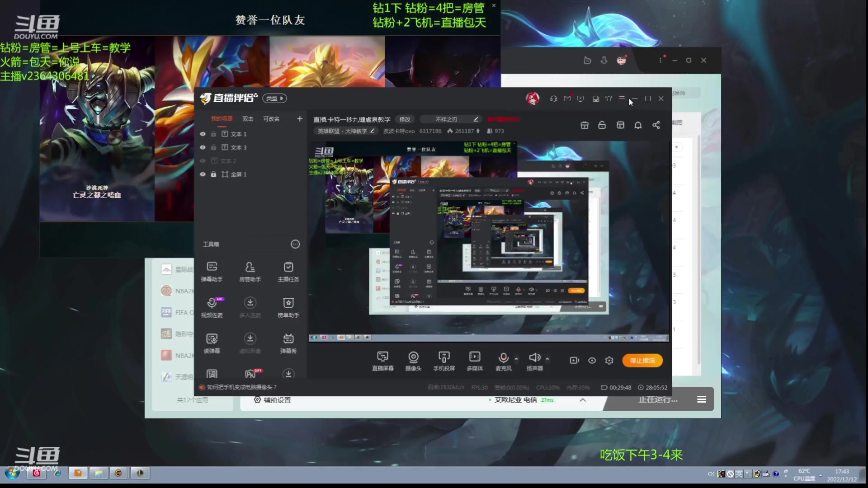Click the 波波卡特ovo streamer name

(399, 131)
